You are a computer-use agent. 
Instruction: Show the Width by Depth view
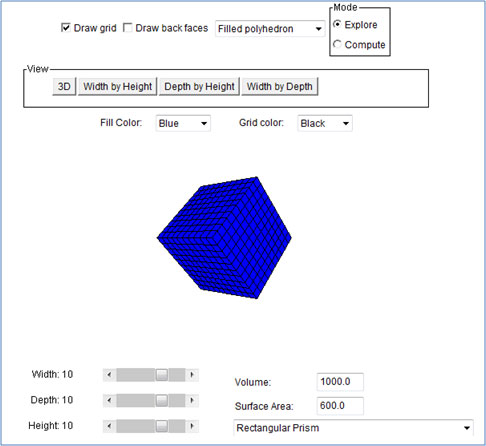(280, 87)
